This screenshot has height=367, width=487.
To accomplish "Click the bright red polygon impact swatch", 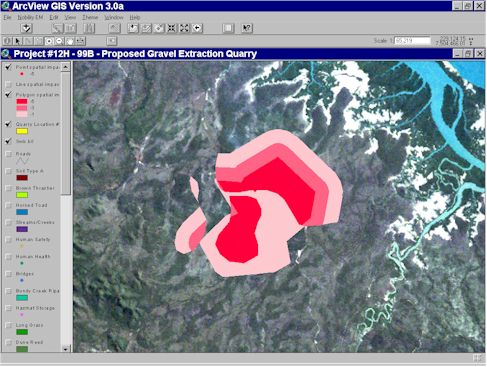I will point(22,102).
